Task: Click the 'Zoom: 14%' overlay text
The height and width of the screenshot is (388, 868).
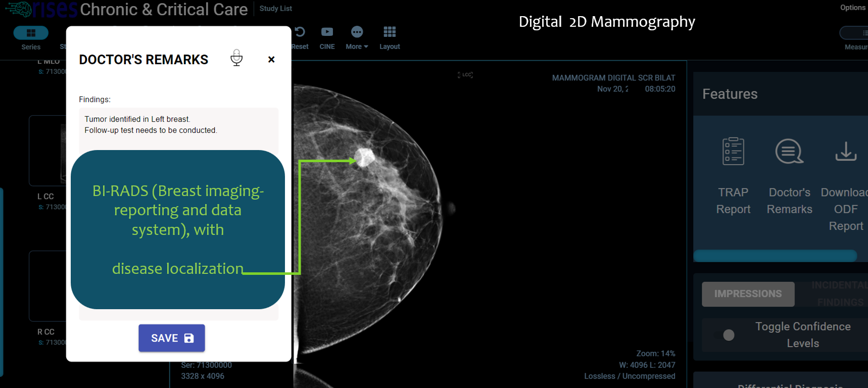Action: click(x=656, y=354)
